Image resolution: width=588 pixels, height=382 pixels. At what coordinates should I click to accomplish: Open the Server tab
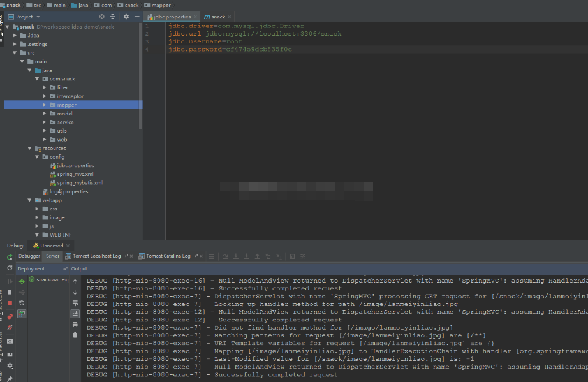(x=52, y=256)
